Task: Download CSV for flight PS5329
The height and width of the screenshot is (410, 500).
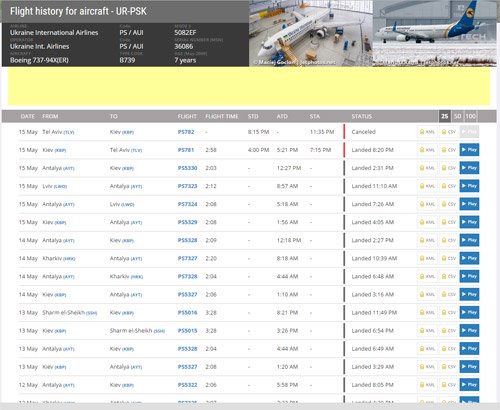Action: (x=448, y=222)
